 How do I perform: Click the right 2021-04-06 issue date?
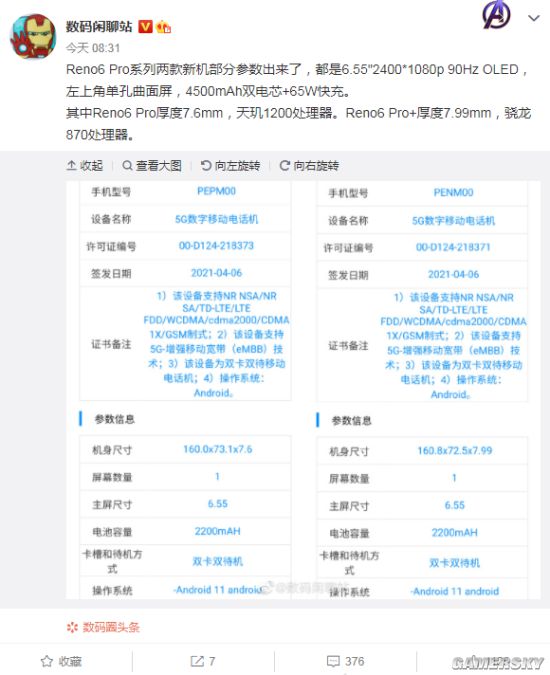453,274
